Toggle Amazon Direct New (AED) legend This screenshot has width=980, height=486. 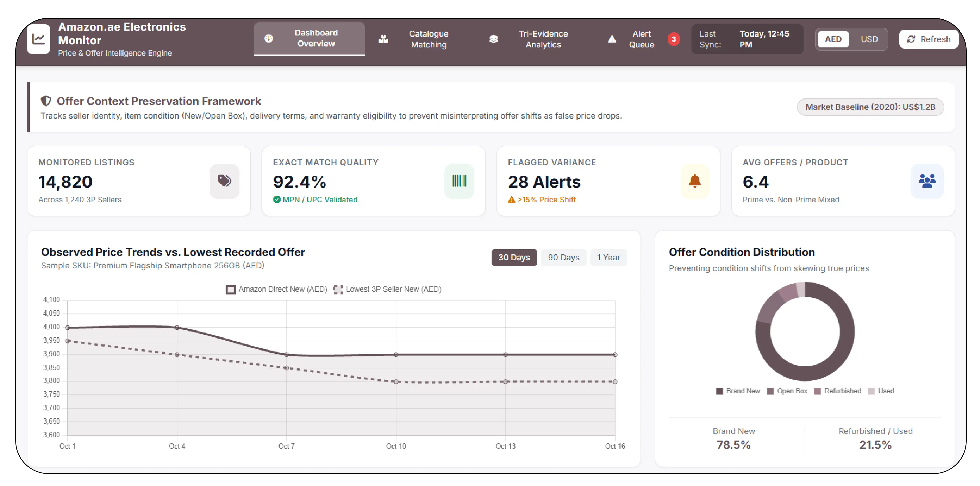[x=276, y=289]
